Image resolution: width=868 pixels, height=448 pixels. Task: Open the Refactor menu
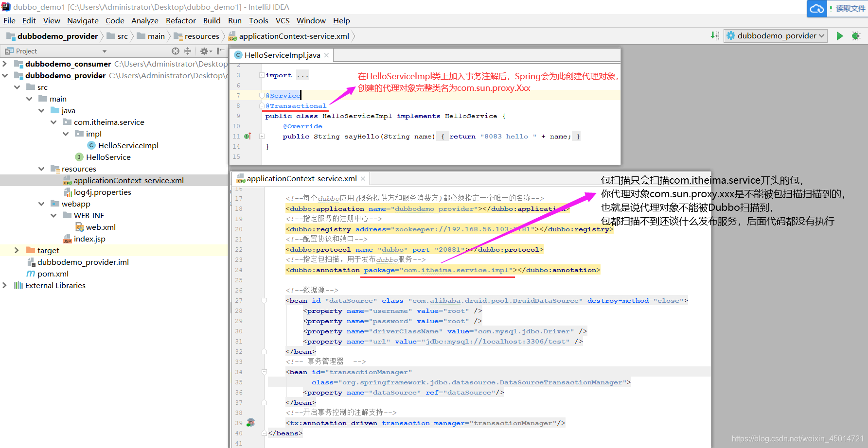pyautogui.click(x=180, y=20)
